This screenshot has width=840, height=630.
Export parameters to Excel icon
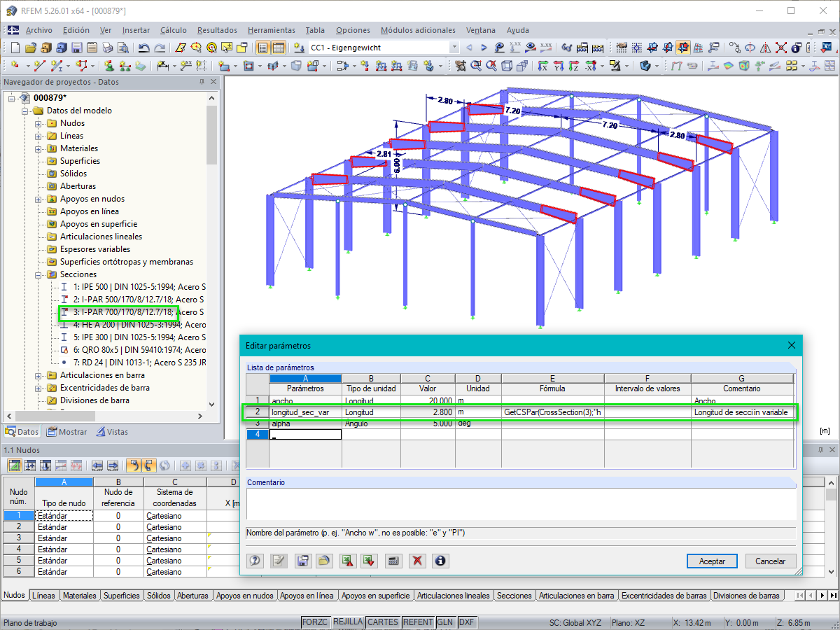(347, 561)
